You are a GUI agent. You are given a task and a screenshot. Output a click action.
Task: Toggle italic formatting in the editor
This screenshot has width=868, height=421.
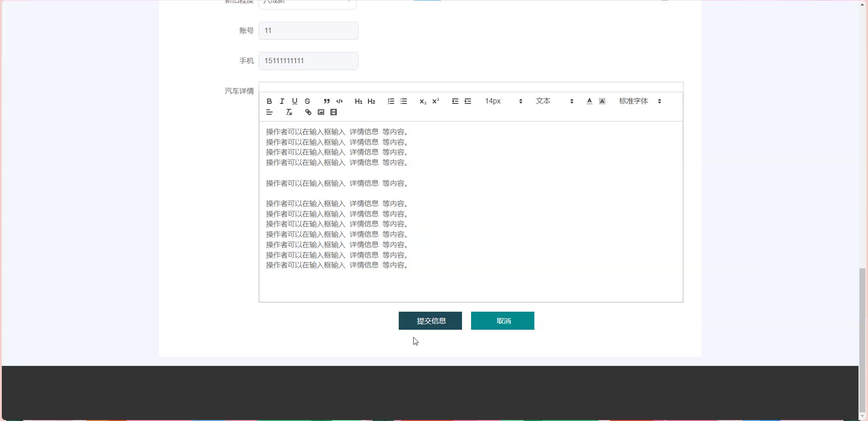282,101
